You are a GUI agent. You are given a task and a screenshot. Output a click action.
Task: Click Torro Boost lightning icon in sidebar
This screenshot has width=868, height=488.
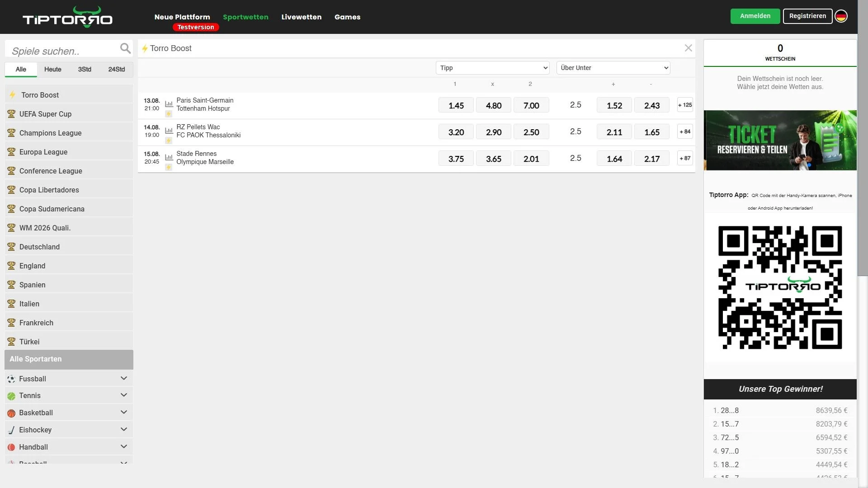pyautogui.click(x=13, y=95)
